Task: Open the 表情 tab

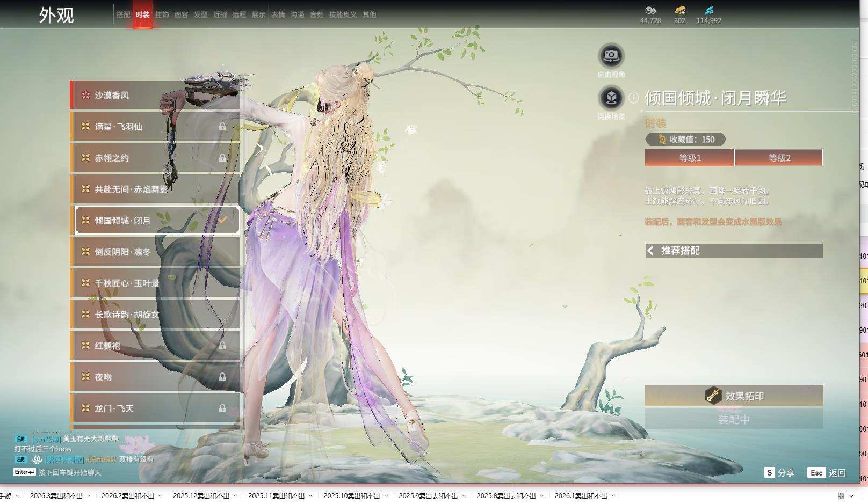Action: point(278,14)
